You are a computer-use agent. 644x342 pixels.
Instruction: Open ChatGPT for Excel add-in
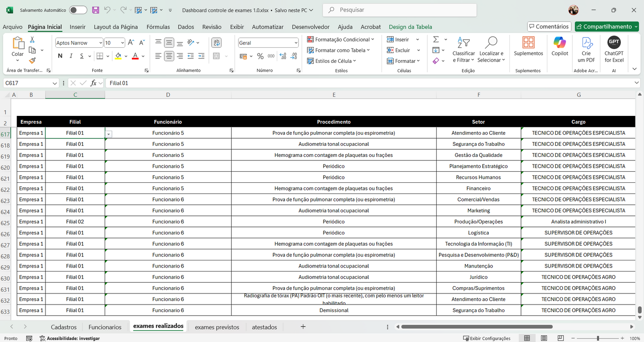[614, 49]
